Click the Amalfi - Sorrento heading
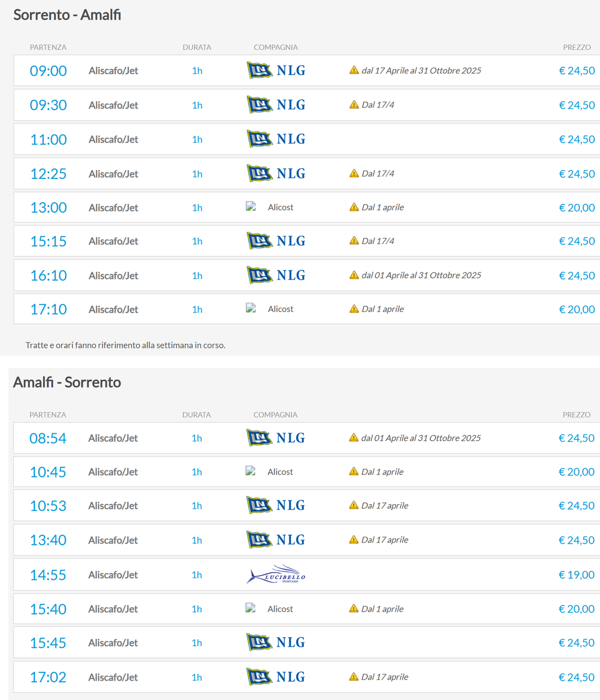600x700 pixels. [x=67, y=382]
